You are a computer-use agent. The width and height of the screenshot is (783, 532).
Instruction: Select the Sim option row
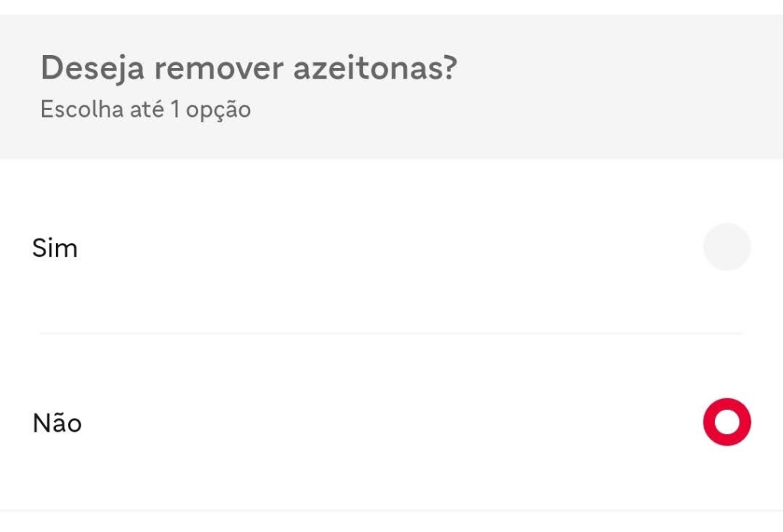pyautogui.click(x=382, y=248)
